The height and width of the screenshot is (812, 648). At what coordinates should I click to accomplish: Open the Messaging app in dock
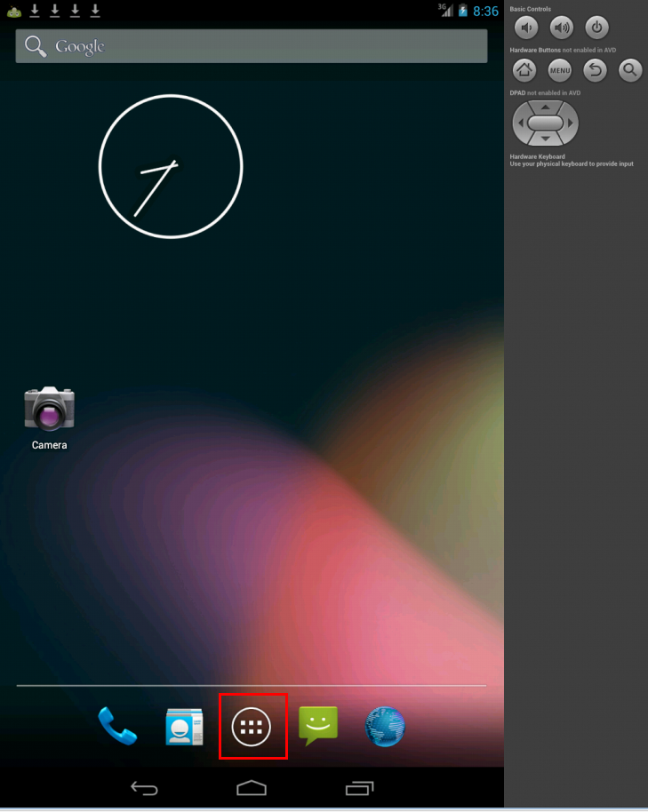(318, 726)
